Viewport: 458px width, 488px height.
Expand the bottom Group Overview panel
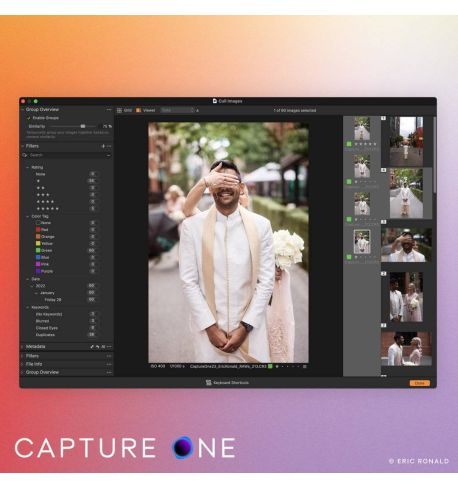[23, 372]
